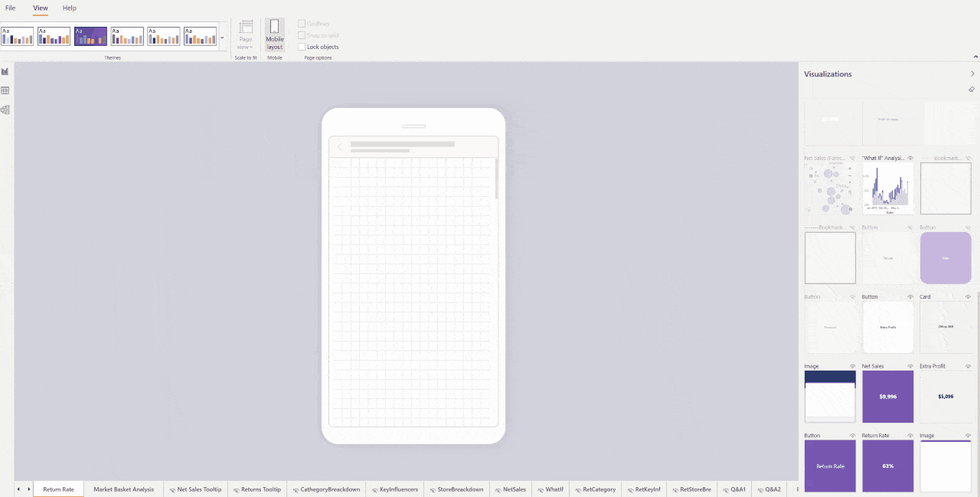Toggle visibility eye on Net Sales visual
980x497 pixels.
coord(910,366)
